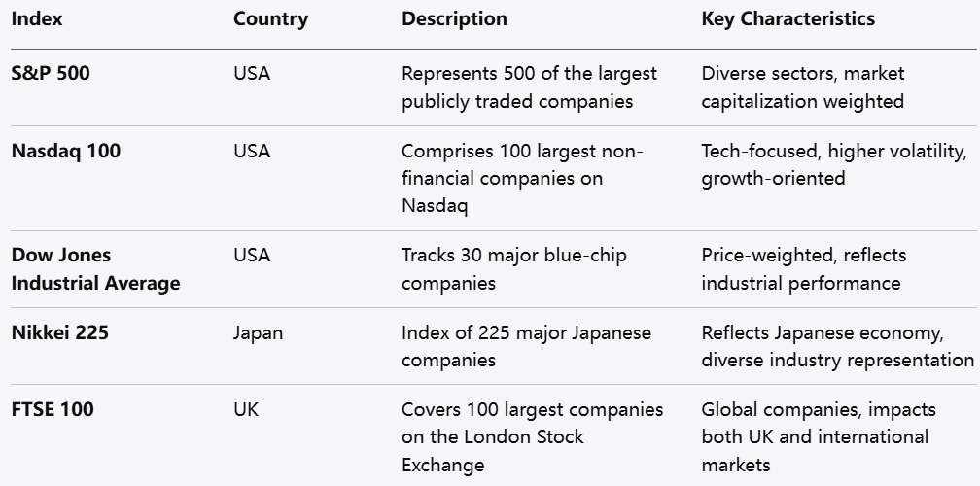The image size is (980, 486).
Task: Click the Index column header
Action: click(x=37, y=19)
